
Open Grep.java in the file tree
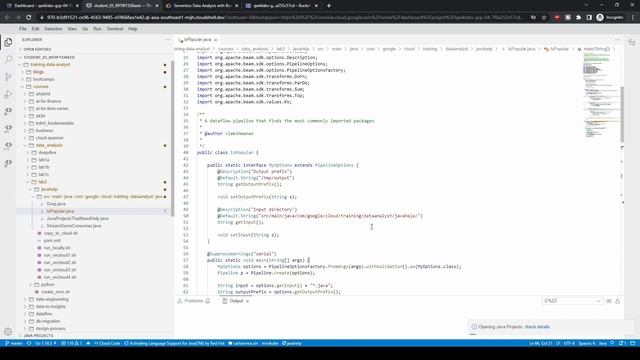(56, 204)
